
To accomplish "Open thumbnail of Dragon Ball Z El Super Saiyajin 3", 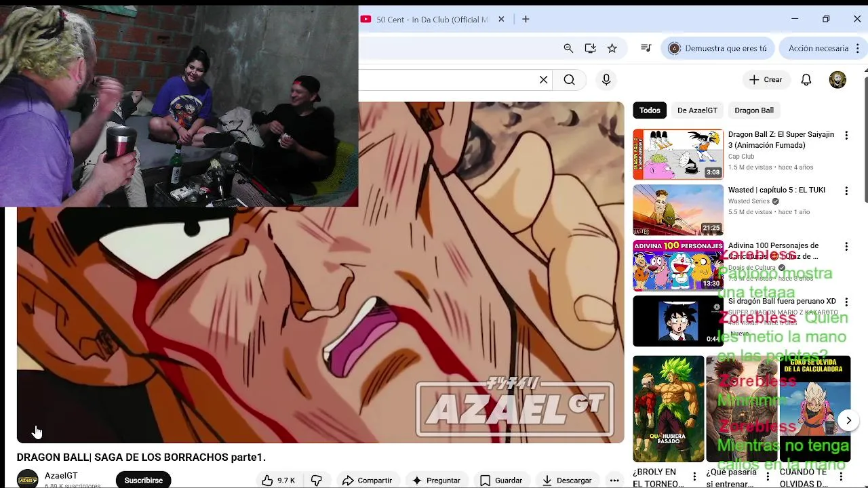I will 678,155.
